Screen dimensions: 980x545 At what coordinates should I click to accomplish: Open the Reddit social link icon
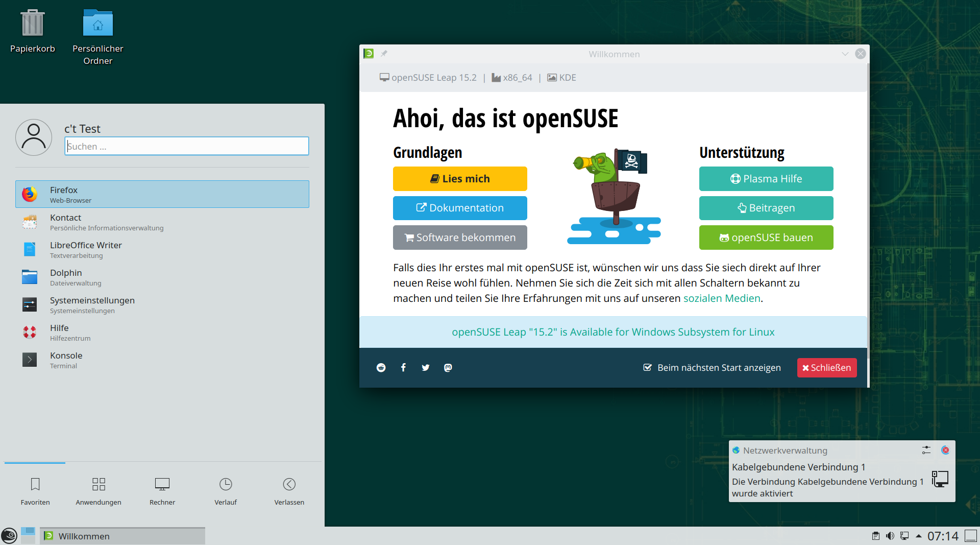381,368
